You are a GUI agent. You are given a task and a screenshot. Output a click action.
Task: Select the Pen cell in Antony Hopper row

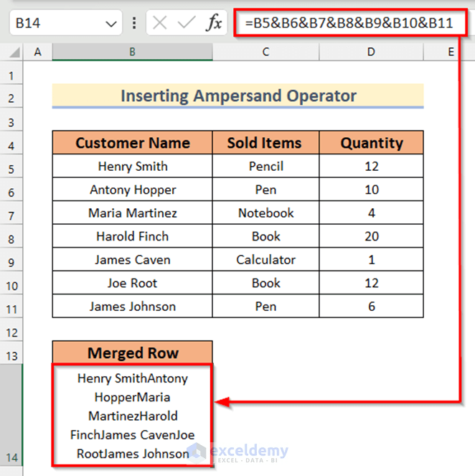tap(265, 190)
